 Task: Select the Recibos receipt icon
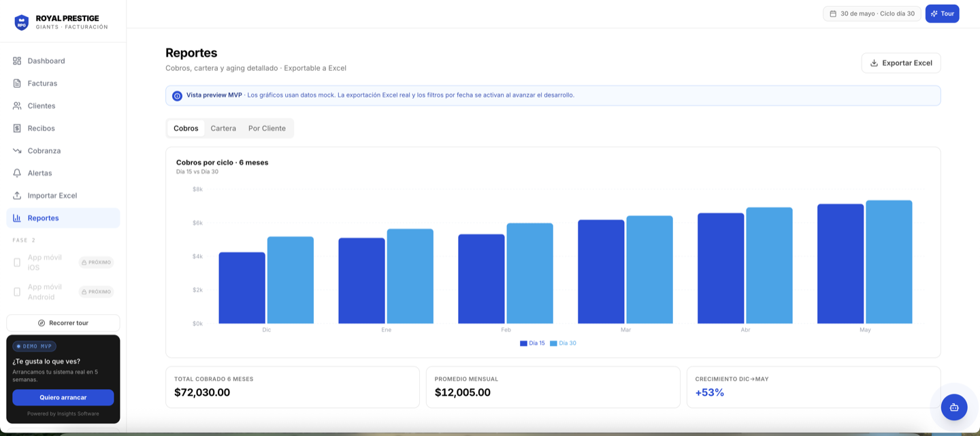click(17, 128)
